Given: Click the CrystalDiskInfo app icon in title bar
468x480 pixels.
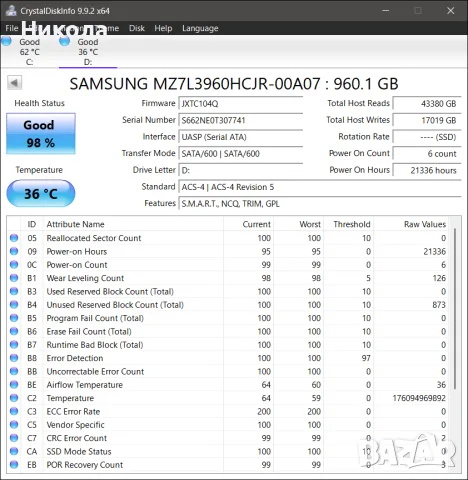Looking at the screenshot, I should click(11, 10).
